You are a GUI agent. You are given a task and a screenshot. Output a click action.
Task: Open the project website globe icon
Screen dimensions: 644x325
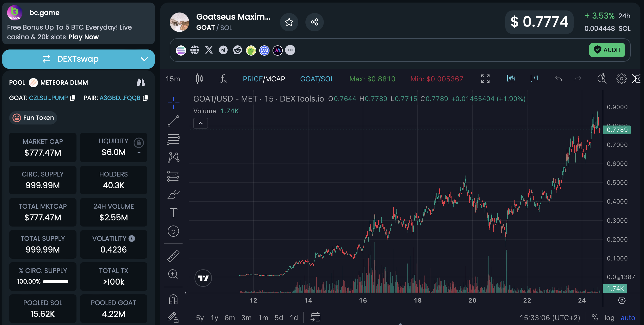click(195, 50)
